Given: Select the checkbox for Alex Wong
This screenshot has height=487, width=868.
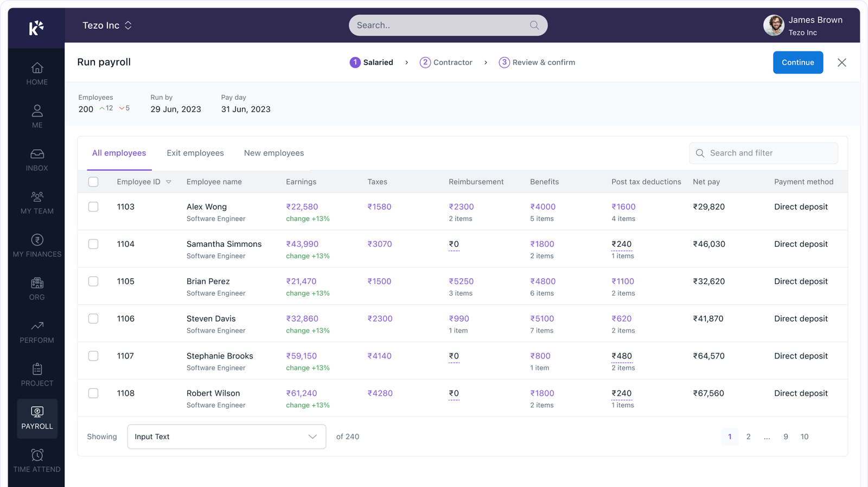Looking at the screenshot, I should [x=93, y=207].
